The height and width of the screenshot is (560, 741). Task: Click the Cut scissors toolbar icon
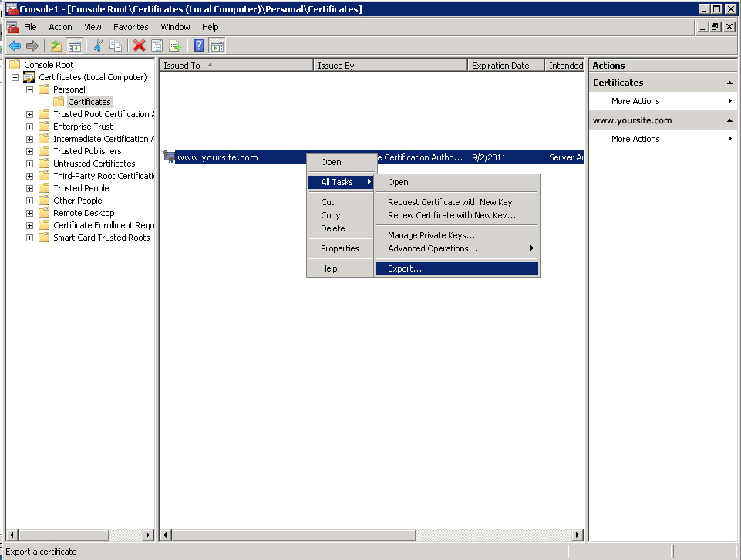(x=98, y=46)
